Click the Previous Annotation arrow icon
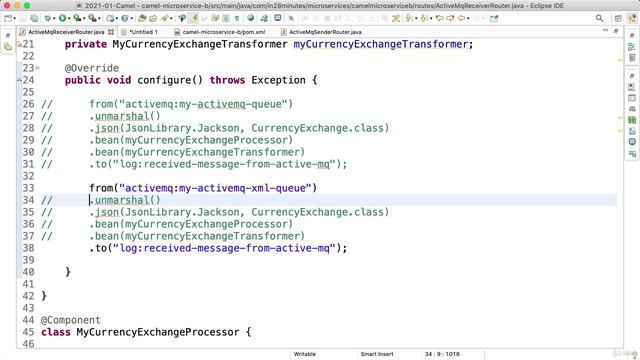640x360 pixels. click(x=424, y=18)
